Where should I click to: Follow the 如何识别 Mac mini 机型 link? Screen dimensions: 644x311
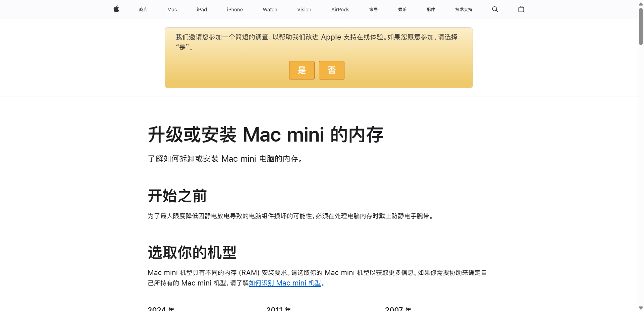pyautogui.click(x=285, y=283)
